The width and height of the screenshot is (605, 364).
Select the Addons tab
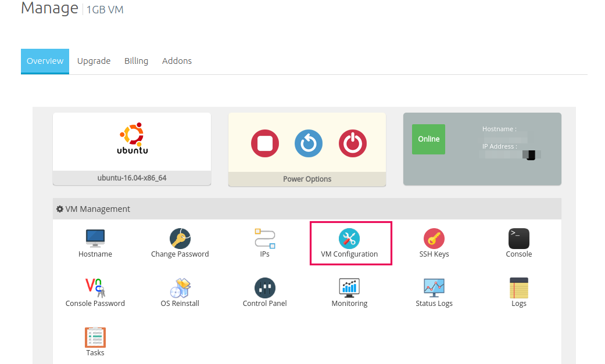coord(177,60)
